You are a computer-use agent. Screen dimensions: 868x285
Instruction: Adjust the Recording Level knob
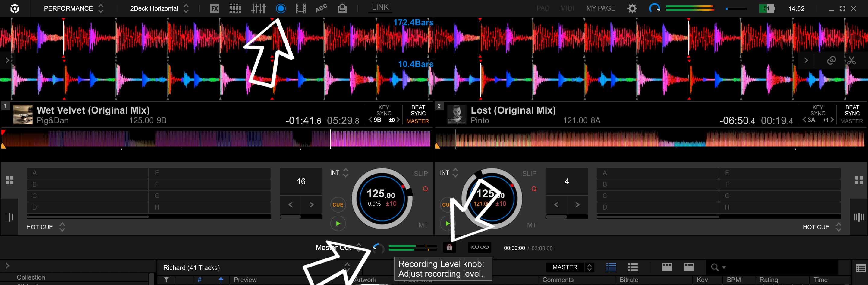pyautogui.click(x=379, y=248)
